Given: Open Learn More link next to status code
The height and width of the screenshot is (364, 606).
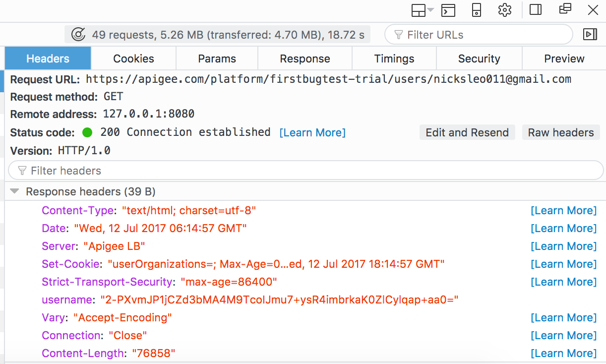Looking at the screenshot, I should click(312, 132).
